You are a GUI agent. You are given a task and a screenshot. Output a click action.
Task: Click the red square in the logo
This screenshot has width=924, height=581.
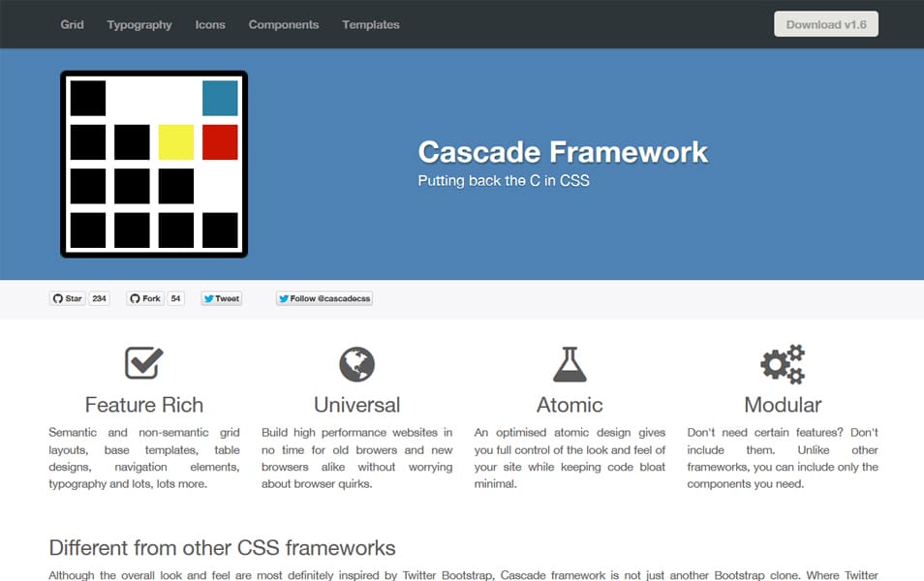click(x=220, y=142)
